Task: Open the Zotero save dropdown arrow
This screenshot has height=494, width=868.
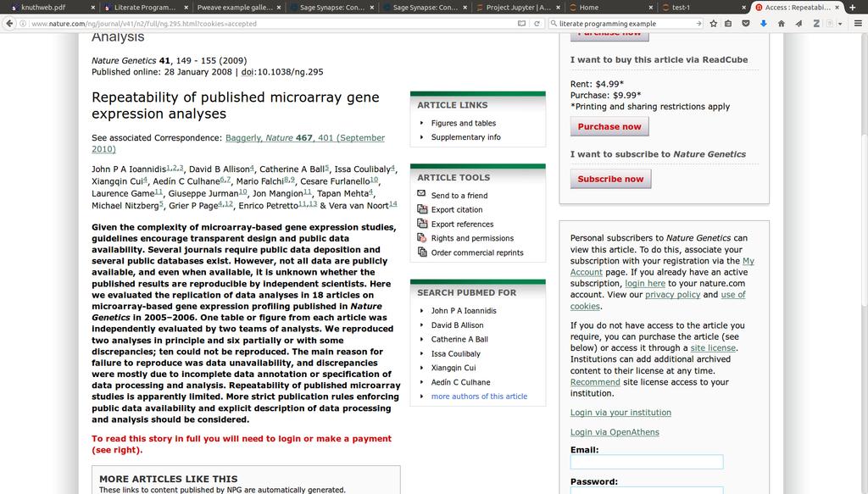Action: tap(840, 24)
